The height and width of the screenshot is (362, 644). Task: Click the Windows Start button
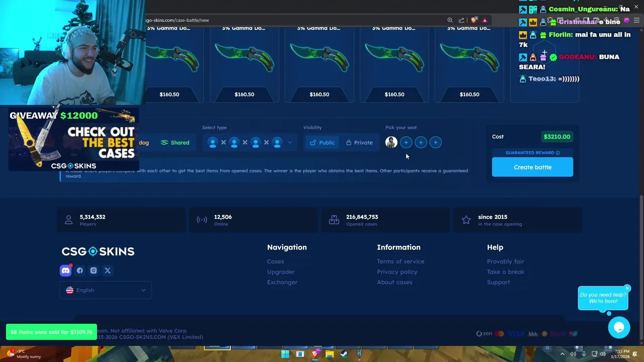(285, 354)
